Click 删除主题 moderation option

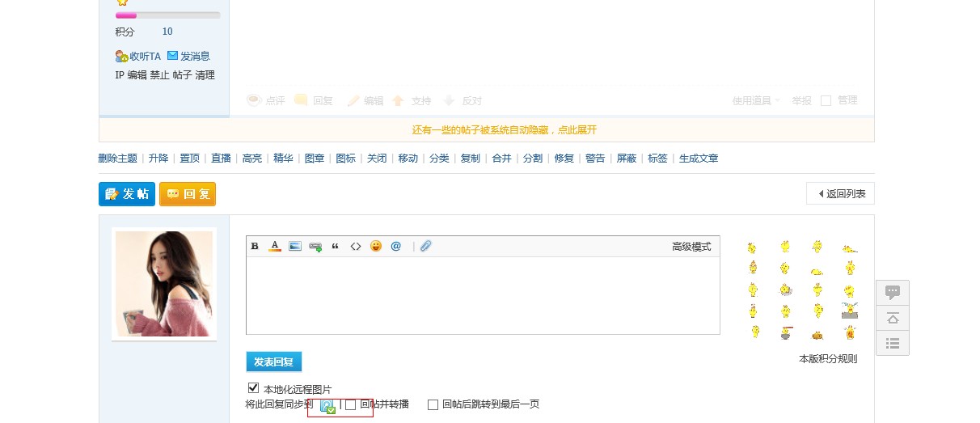click(118, 159)
